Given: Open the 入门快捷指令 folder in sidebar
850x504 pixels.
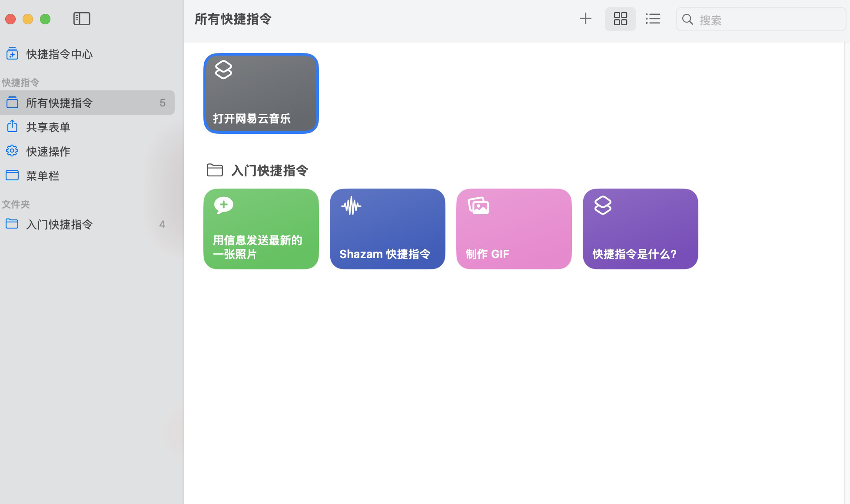Looking at the screenshot, I should pos(59,225).
